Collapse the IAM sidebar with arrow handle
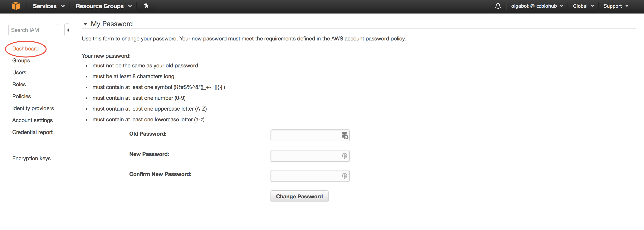Viewport: 644px width, 230px height. pos(67,30)
